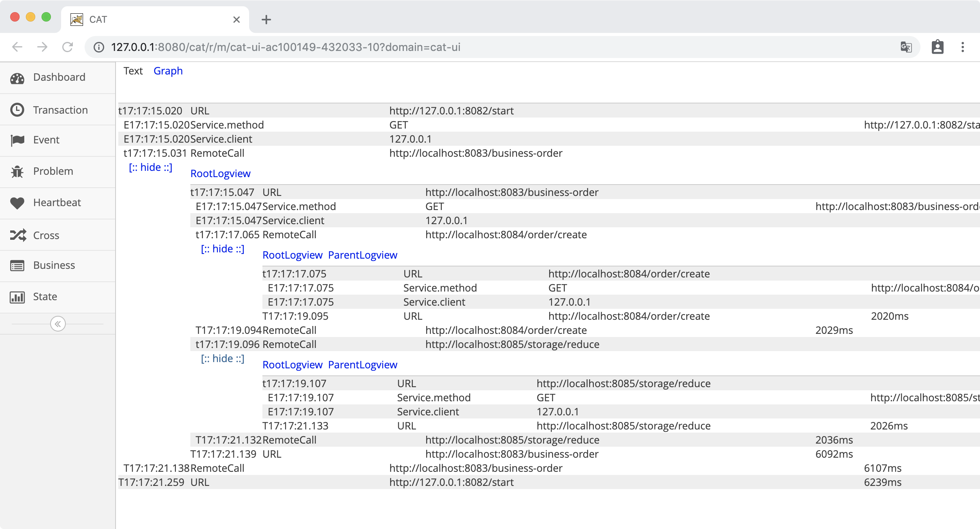Hide the storage/reduce RemoteCall subtree
The height and width of the screenshot is (529, 980).
[222, 359]
